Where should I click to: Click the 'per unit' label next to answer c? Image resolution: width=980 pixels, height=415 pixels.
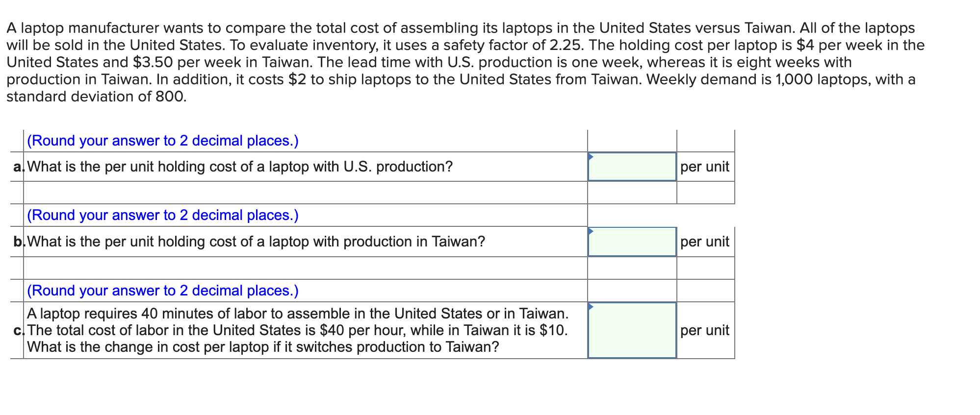point(704,331)
